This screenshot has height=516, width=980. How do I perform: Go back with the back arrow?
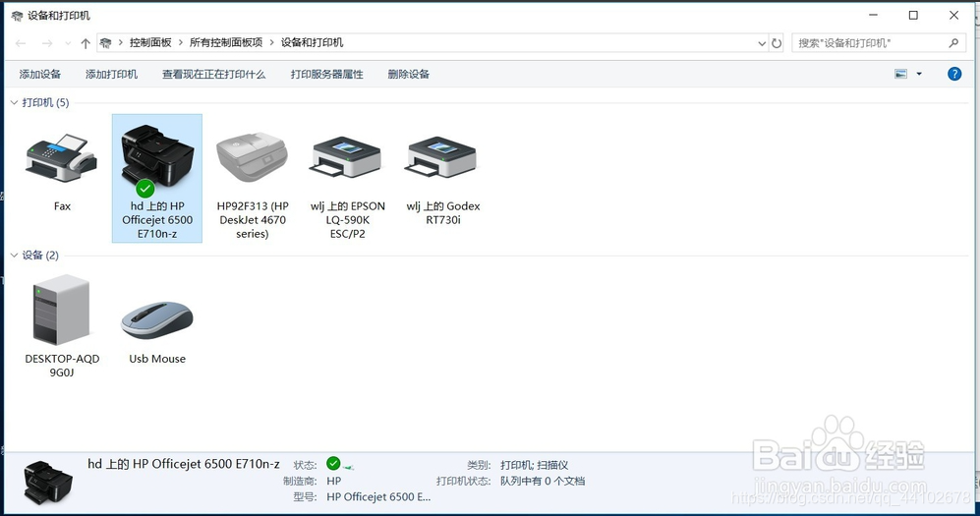pyautogui.click(x=21, y=43)
